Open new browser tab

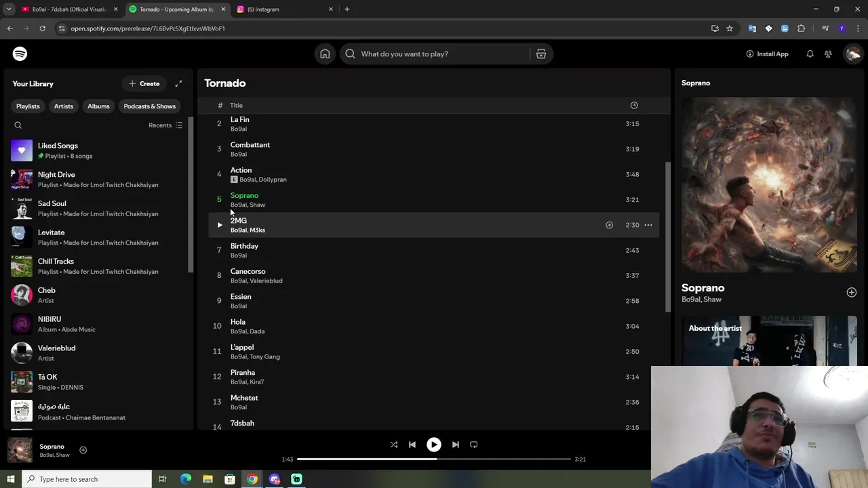pyautogui.click(x=347, y=9)
